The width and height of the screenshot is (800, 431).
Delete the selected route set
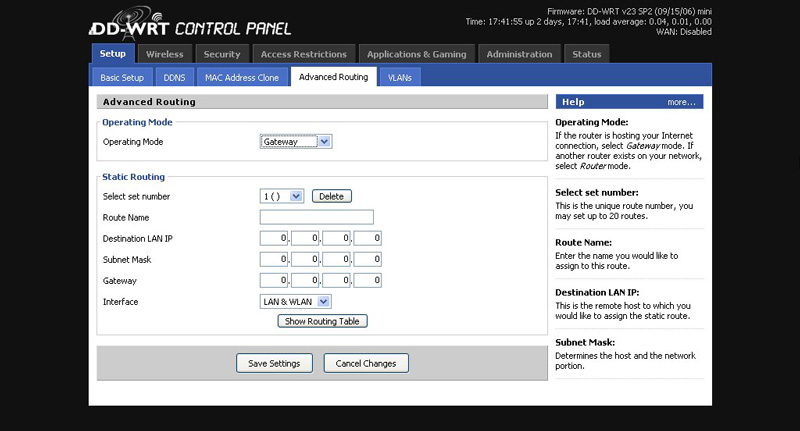pos(332,196)
